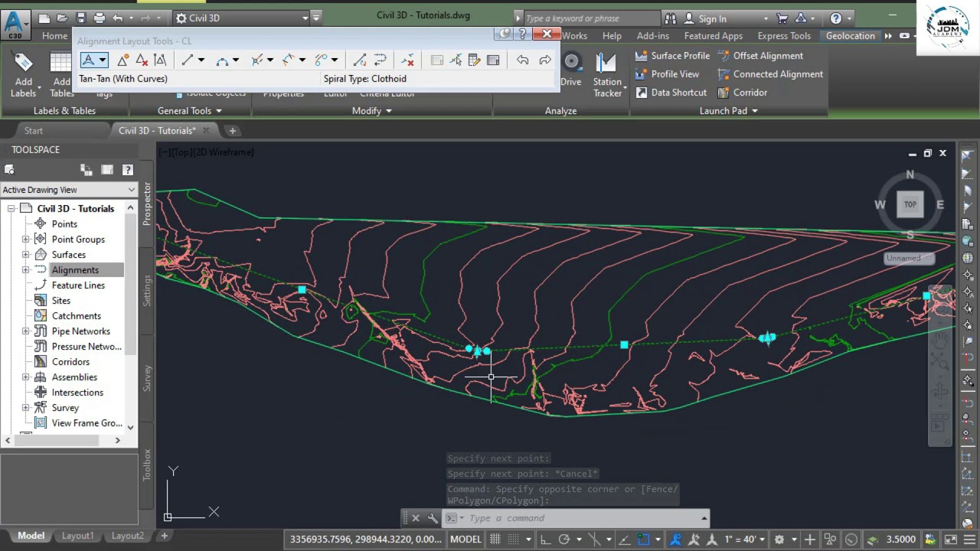
Task: Select the Insert PI tool
Action: click(123, 60)
